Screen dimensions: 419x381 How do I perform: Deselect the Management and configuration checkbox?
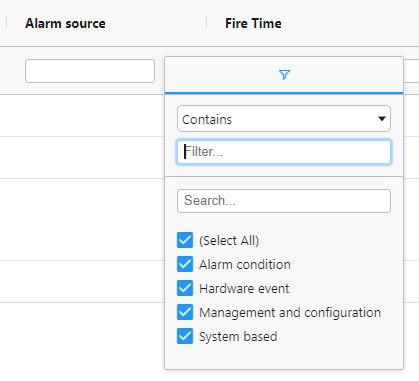point(185,312)
